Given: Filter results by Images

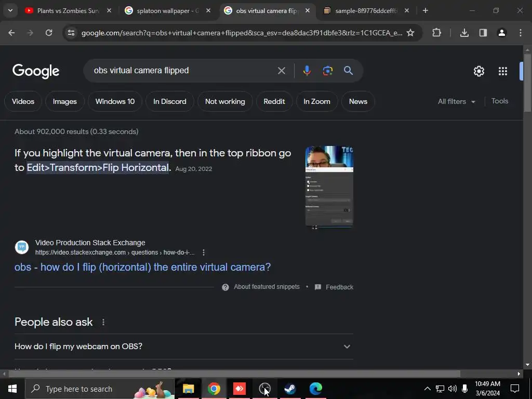Looking at the screenshot, I should click(x=65, y=101).
